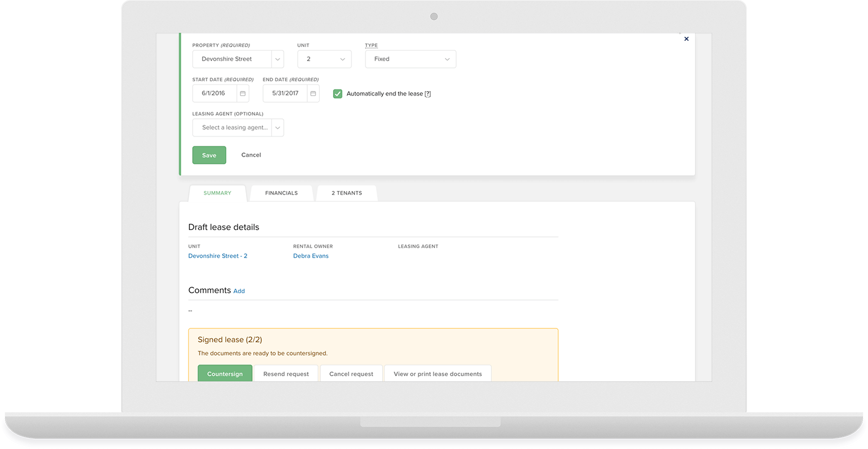Open rental owner Debra Evans
The width and height of the screenshot is (868, 449).
pos(311,256)
